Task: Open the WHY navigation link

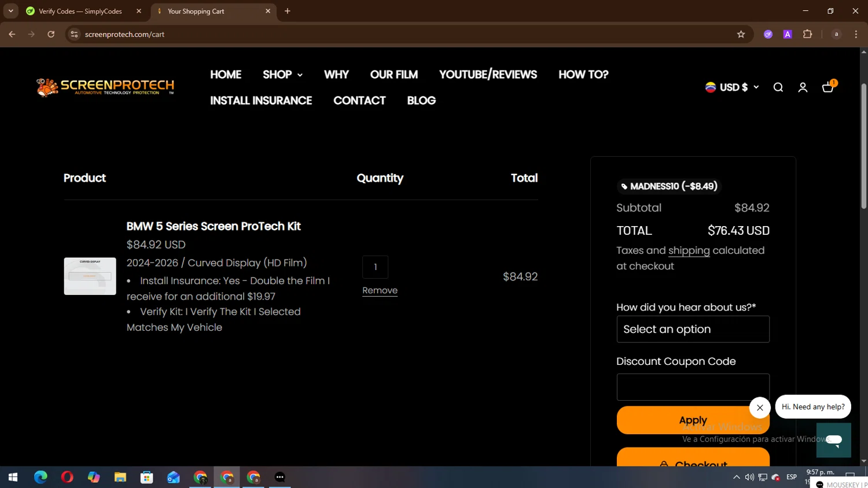Action: point(336,75)
